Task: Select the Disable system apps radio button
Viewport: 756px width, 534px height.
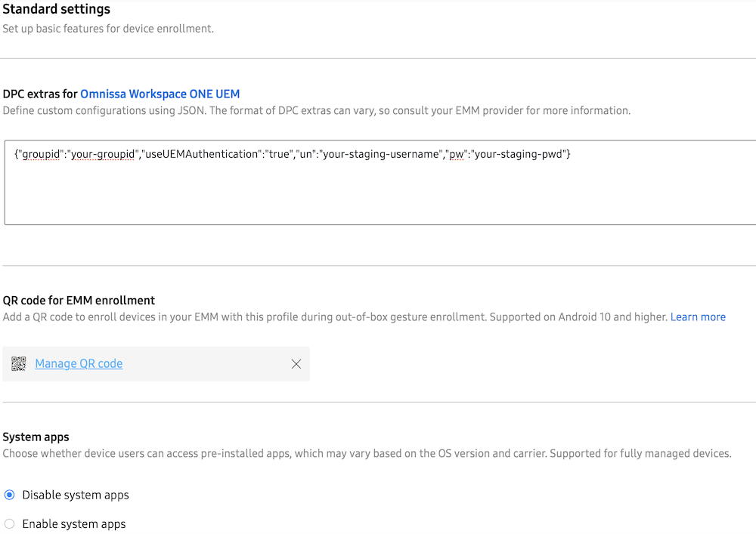Action: (10, 495)
